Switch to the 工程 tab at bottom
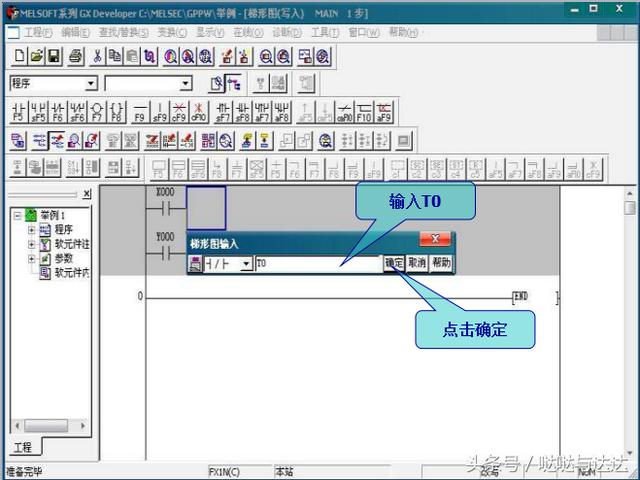 pos(23,447)
